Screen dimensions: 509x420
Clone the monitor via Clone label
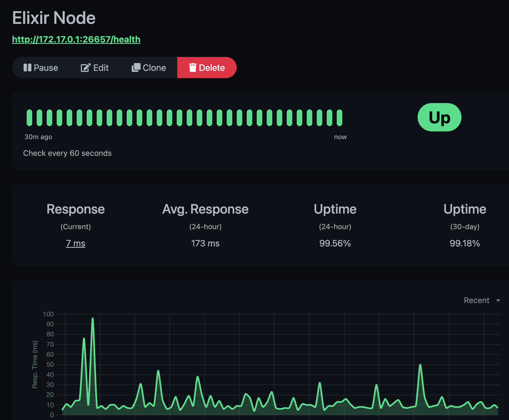tap(154, 68)
